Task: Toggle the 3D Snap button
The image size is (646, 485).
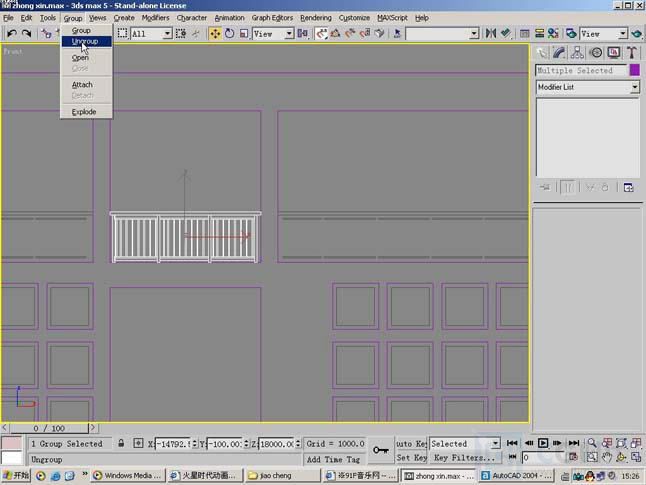Action: [321, 33]
